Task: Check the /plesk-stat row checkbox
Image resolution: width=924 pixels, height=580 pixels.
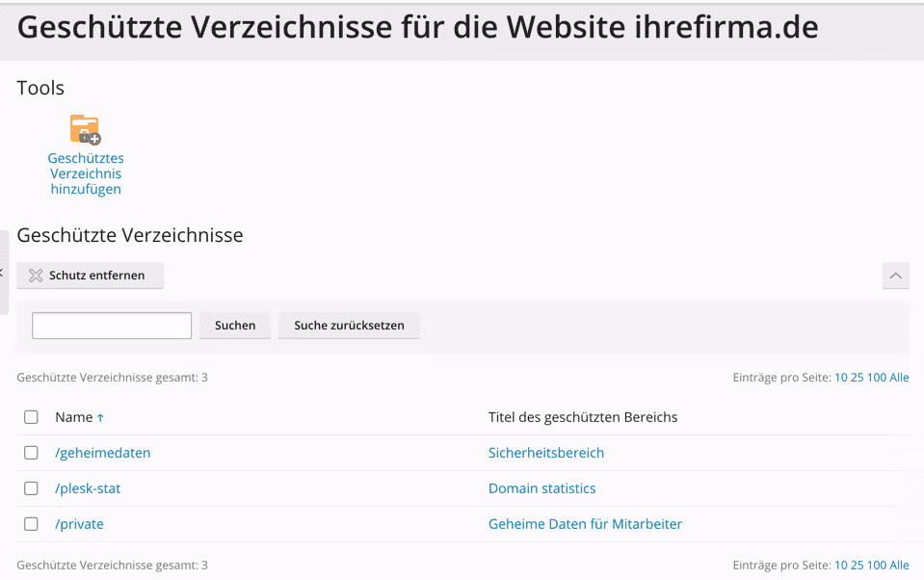Action: [x=31, y=488]
